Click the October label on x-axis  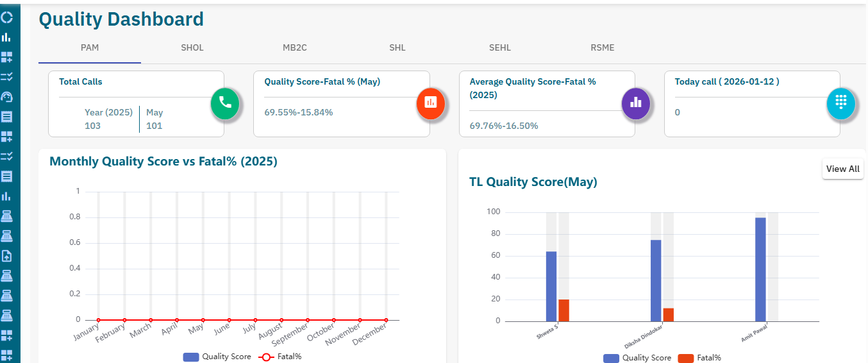pos(321,333)
